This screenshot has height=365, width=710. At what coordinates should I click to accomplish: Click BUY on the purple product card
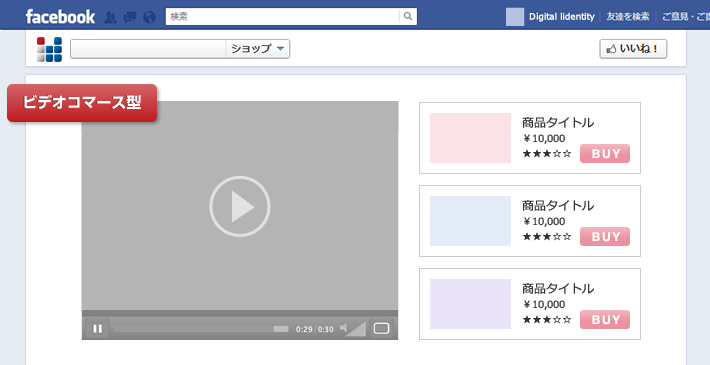point(605,319)
